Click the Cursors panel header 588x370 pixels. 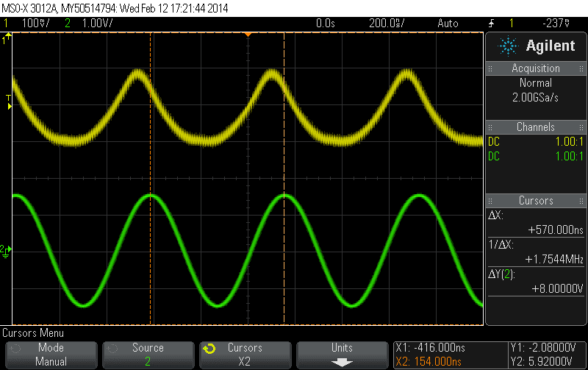pyautogui.click(x=536, y=201)
